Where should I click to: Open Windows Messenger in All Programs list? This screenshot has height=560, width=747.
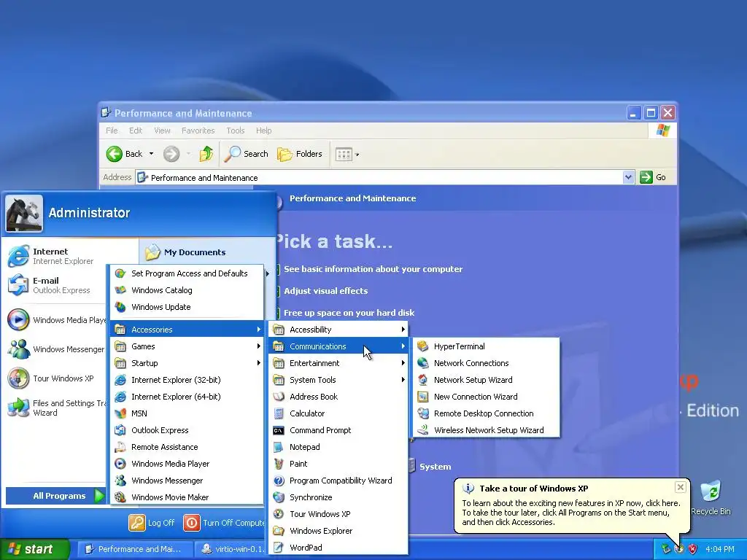point(187,481)
